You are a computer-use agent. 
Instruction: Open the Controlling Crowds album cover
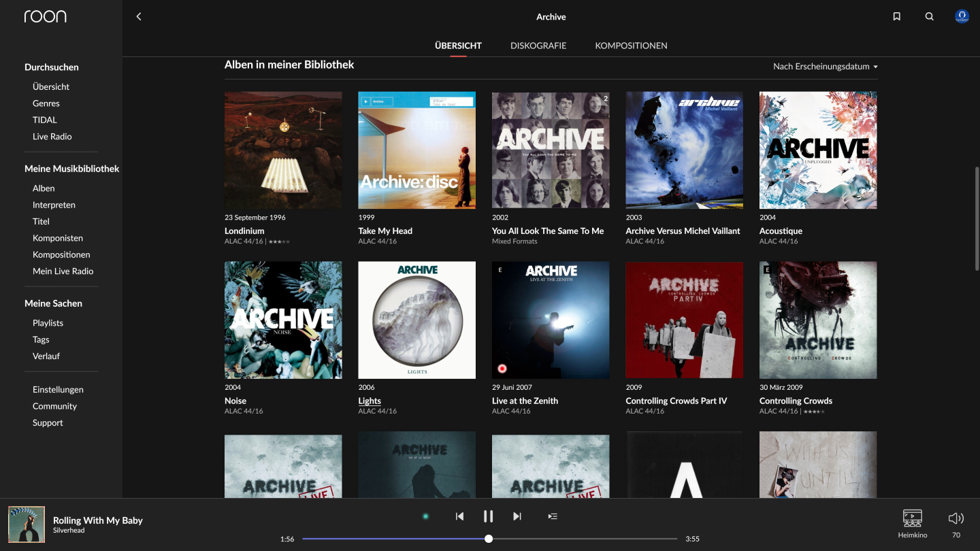click(x=818, y=320)
